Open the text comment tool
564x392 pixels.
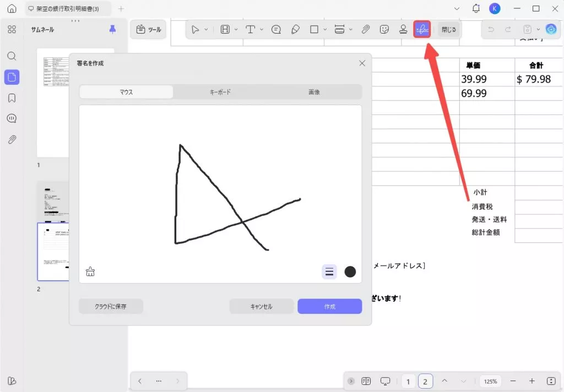[x=276, y=29]
